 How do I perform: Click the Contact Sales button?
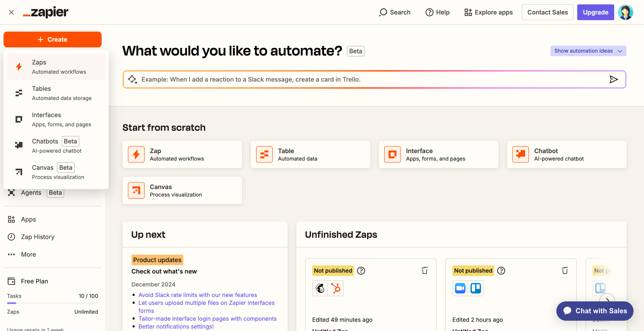tap(548, 12)
